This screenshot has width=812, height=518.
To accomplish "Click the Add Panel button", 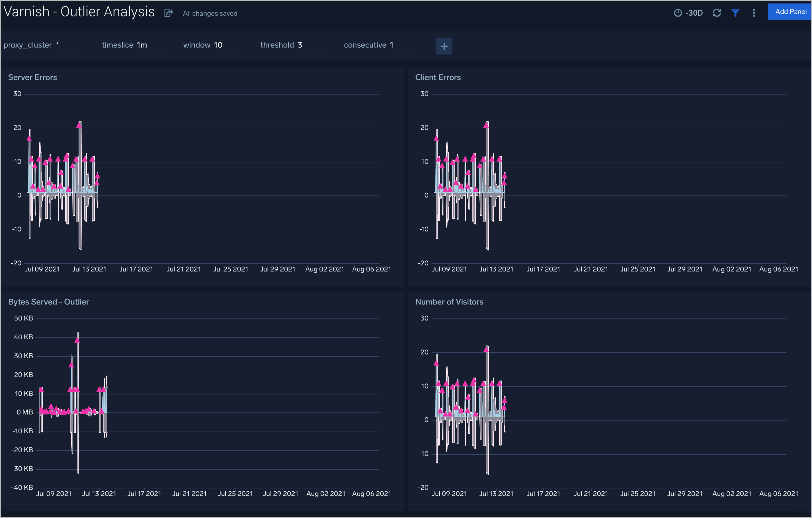I will (789, 11).
